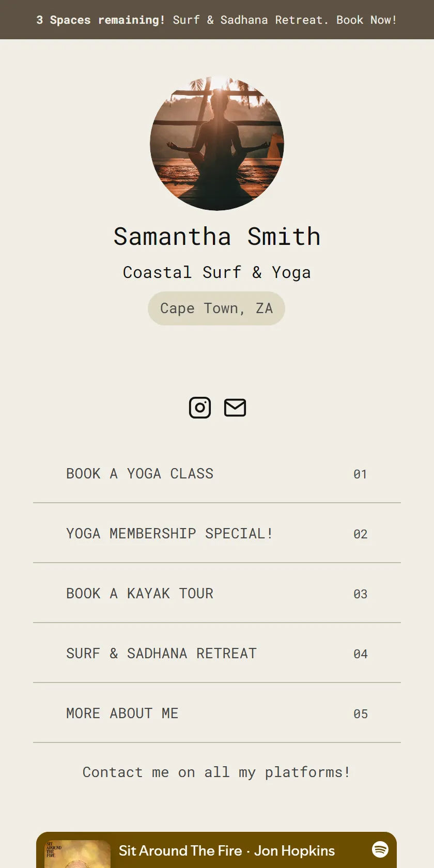Click the email envelope icon
This screenshot has height=868, width=434.
click(x=235, y=408)
